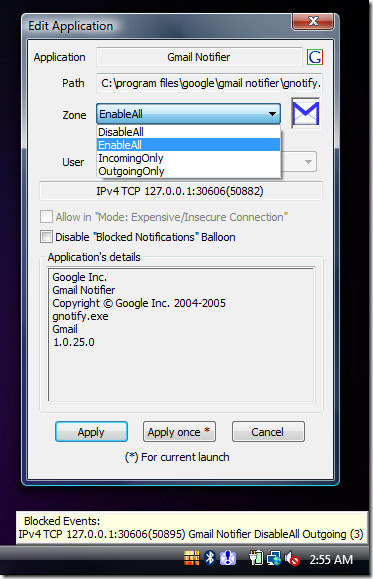This screenshot has height=579, width=373.
Task: Click the Gmail envelope icon beside Zone
Action: pyautogui.click(x=305, y=113)
